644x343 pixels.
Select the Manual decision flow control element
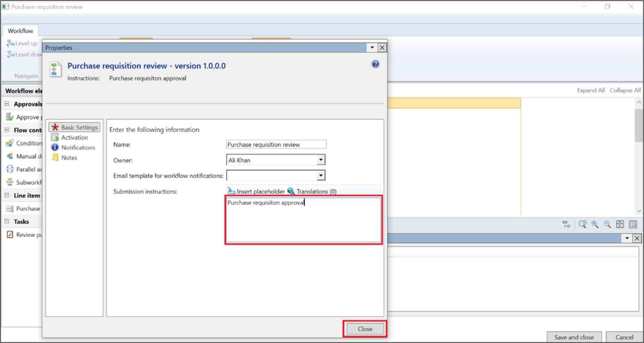pos(25,156)
